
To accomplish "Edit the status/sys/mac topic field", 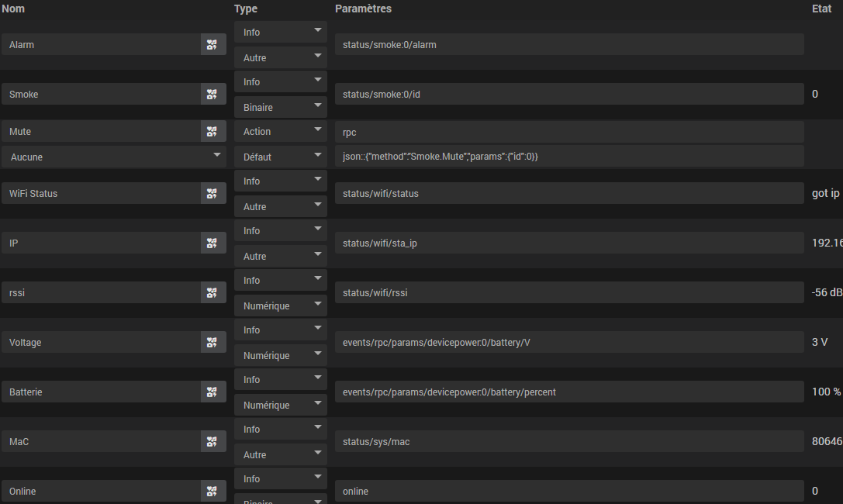I will pyautogui.click(x=569, y=442).
